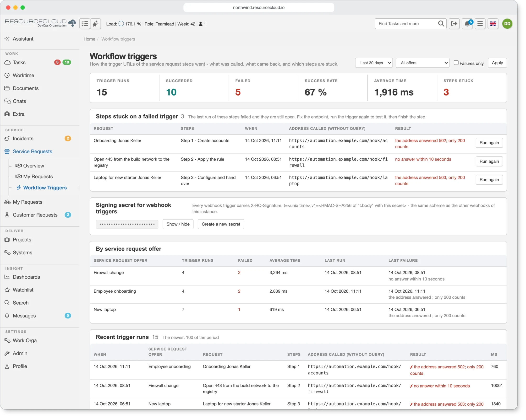Click the Chats sidebar icon

(x=7, y=101)
